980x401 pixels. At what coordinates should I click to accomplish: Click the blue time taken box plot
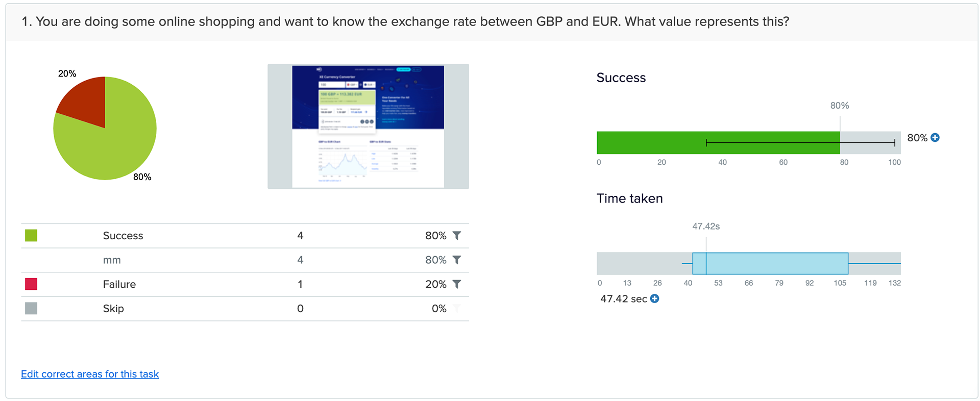pyautogui.click(x=770, y=263)
